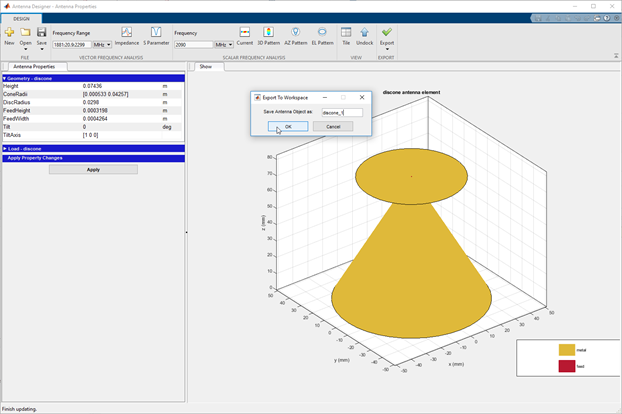622x414 pixels.
Task: Select the DESIGN ribbon tab
Action: click(x=21, y=18)
